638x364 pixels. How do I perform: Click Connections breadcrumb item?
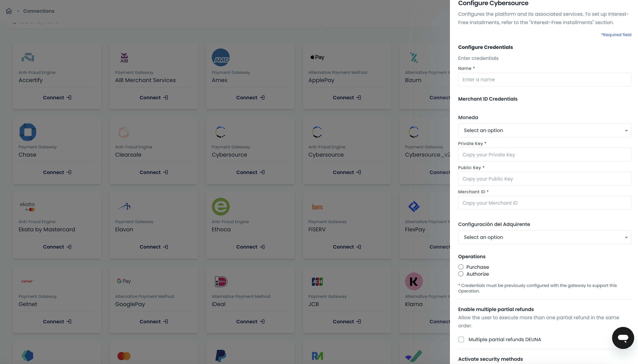(x=39, y=11)
